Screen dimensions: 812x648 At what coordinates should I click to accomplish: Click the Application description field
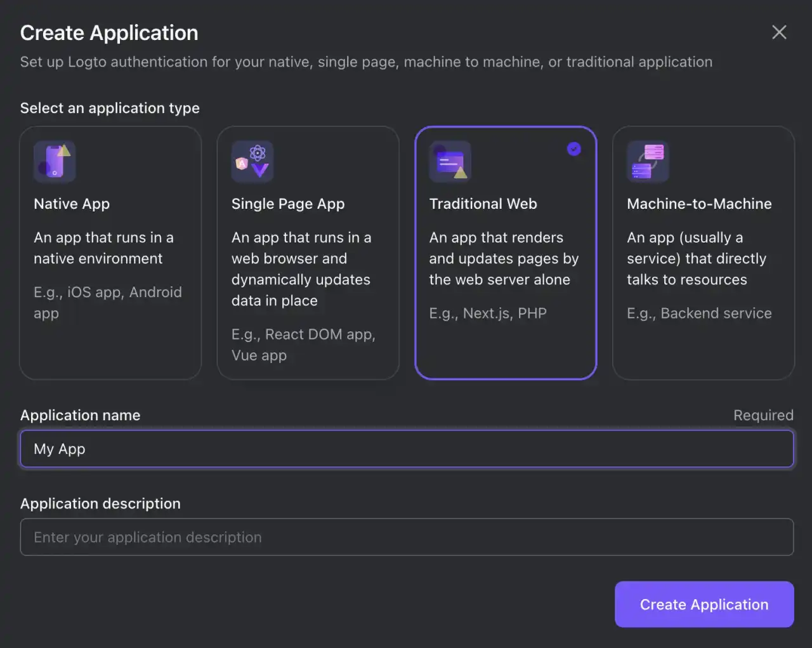(406, 537)
